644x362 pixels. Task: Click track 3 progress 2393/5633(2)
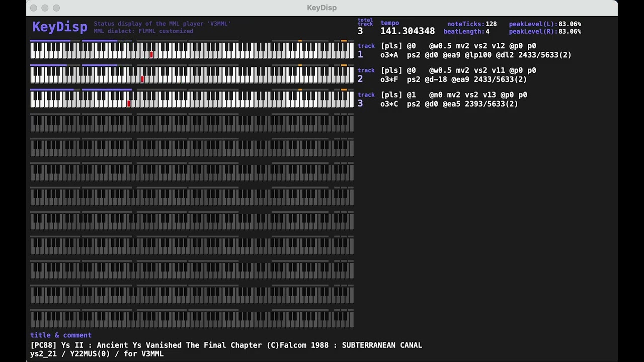point(491,104)
